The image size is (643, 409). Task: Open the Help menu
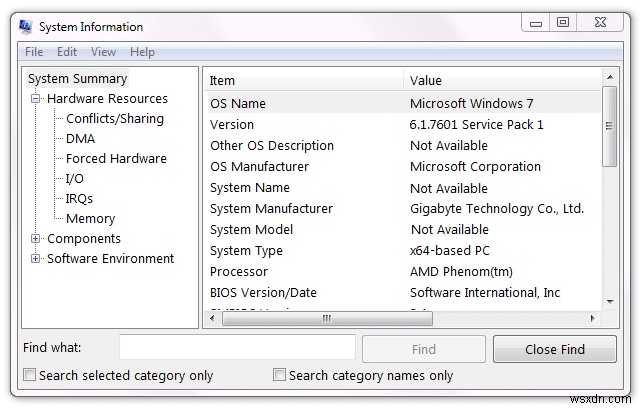pyautogui.click(x=142, y=52)
